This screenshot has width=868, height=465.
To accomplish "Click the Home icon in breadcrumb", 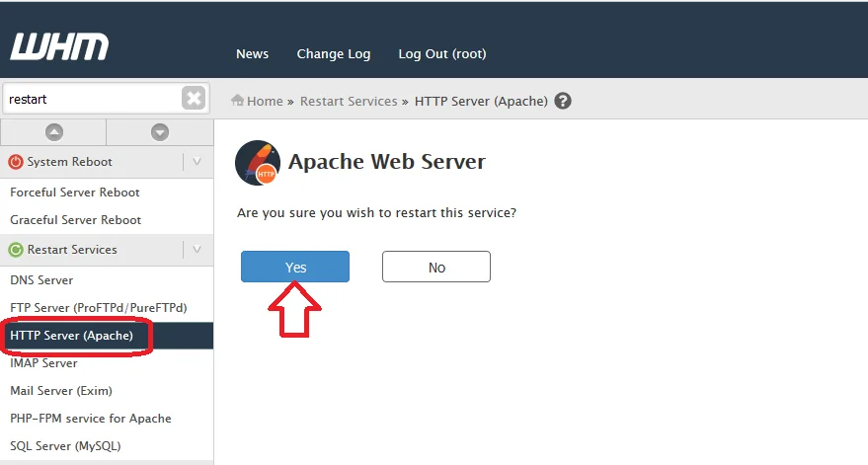I will pyautogui.click(x=237, y=101).
